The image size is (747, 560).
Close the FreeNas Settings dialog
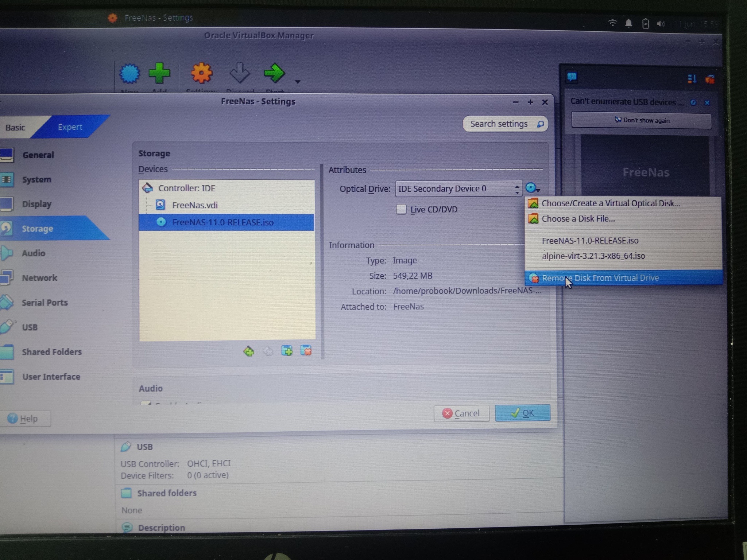pyautogui.click(x=545, y=102)
